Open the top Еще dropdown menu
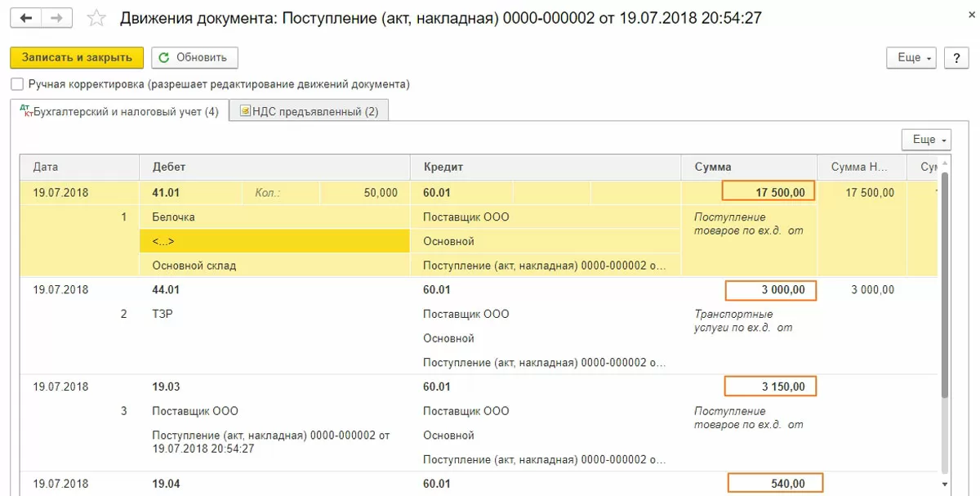Viewport: 980px width, 496px height. coord(911,57)
